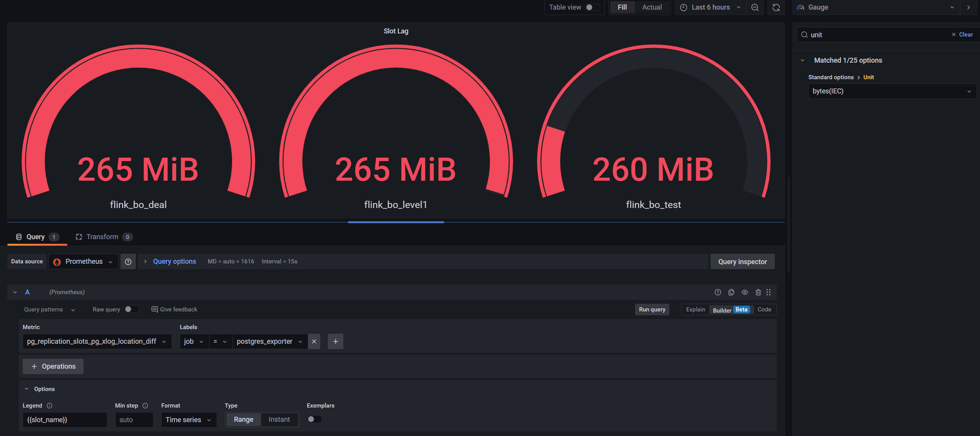Collapse the Matched 1/25 options section
The height and width of the screenshot is (436, 980).
[x=803, y=60]
